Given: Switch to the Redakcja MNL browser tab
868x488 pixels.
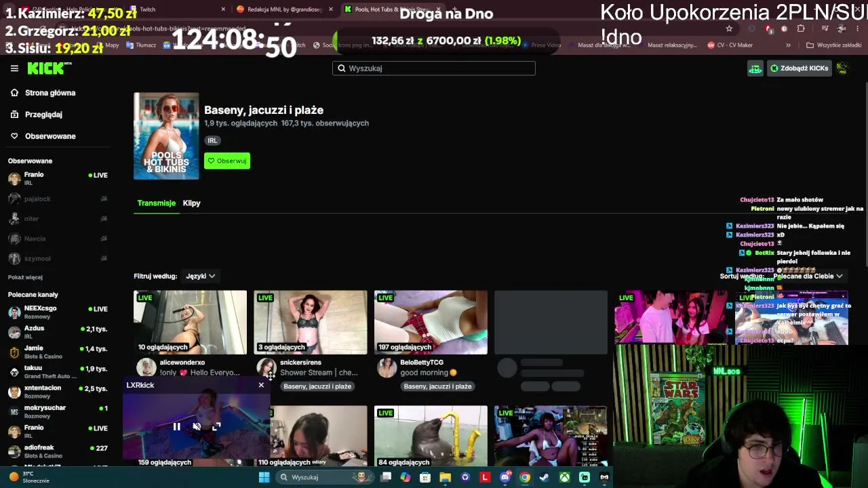Looking at the screenshot, I should (285, 9).
